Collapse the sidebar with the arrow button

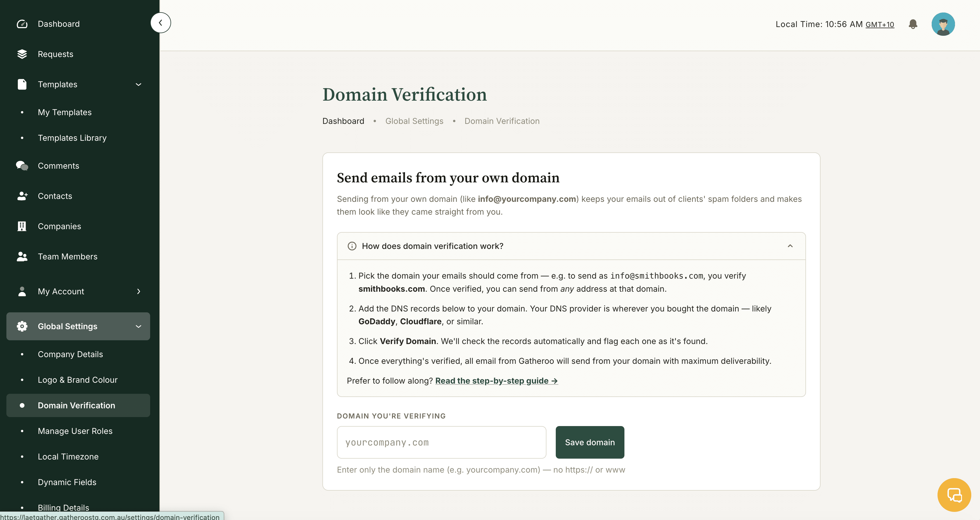(161, 23)
